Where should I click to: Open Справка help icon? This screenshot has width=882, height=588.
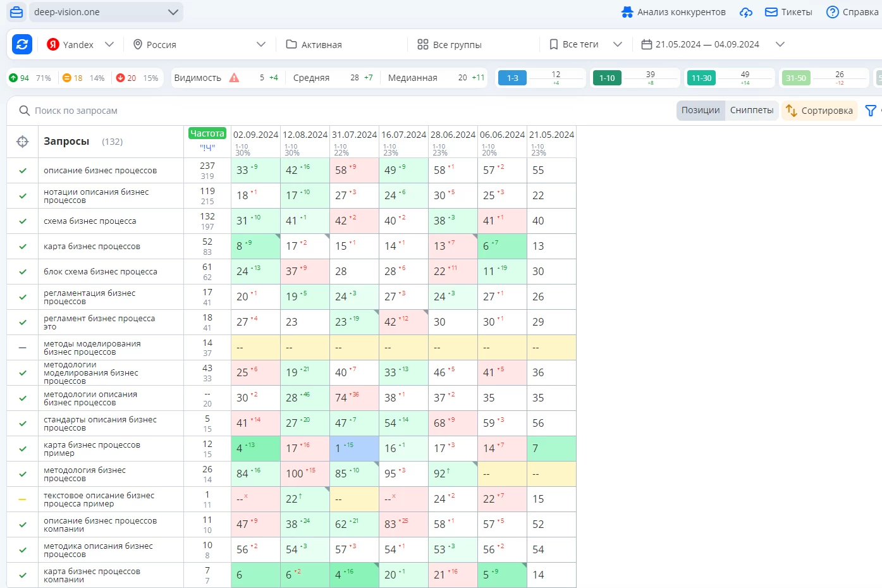(833, 12)
